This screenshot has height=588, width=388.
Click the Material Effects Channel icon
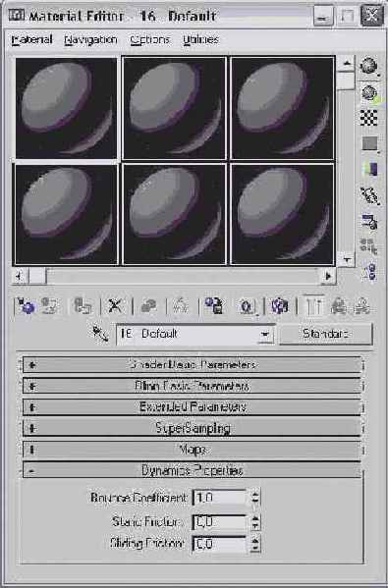(248, 306)
